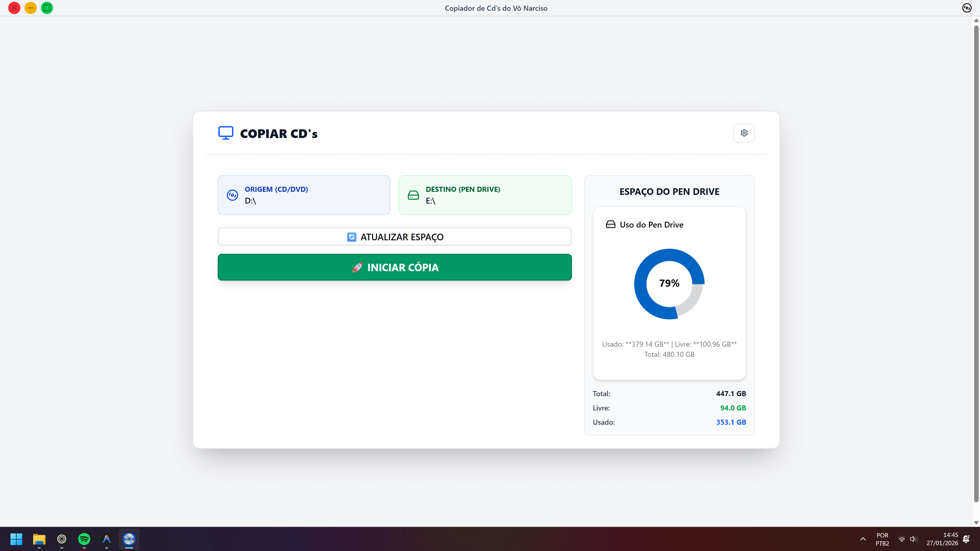The height and width of the screenshot is (551, 980).
Task: Open the concentric-circles app in taskbar
Action: [62, 539]
